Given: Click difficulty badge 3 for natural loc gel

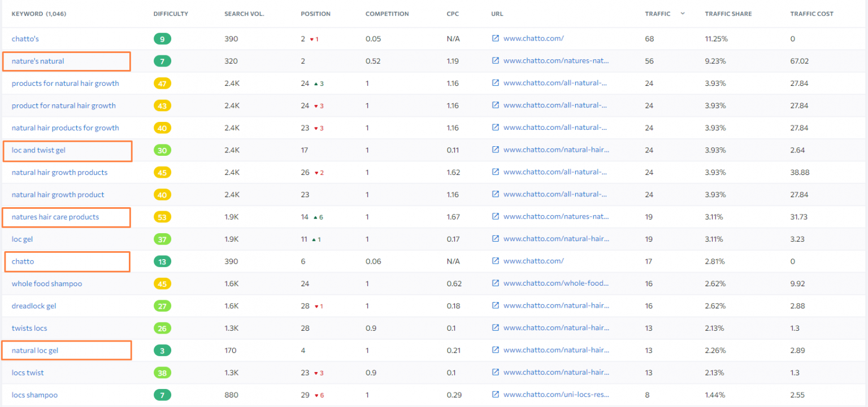Looking at the screenshot, I should tap(162, 351).
